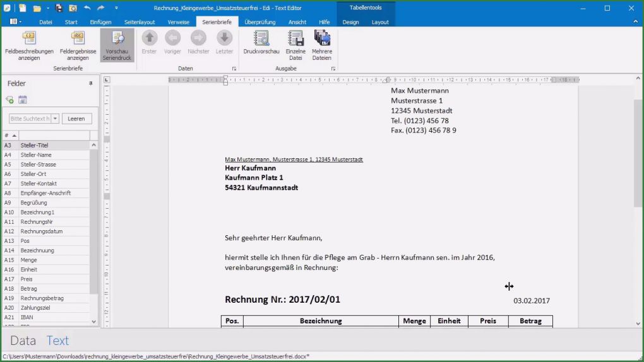The image size is (644, 362).
Task: Toggle the Felder panel pin
Action: pyautogui.click(x=91, y=83)
